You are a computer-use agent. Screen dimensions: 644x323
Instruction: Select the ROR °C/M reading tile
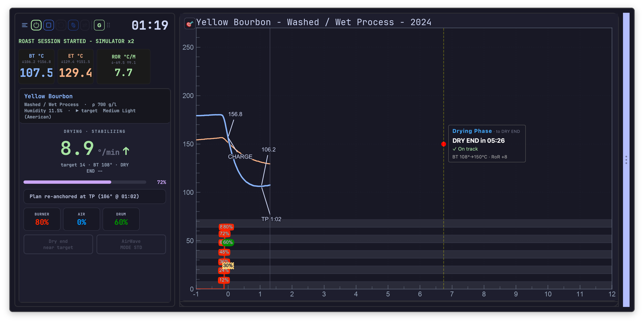[123, 66]
